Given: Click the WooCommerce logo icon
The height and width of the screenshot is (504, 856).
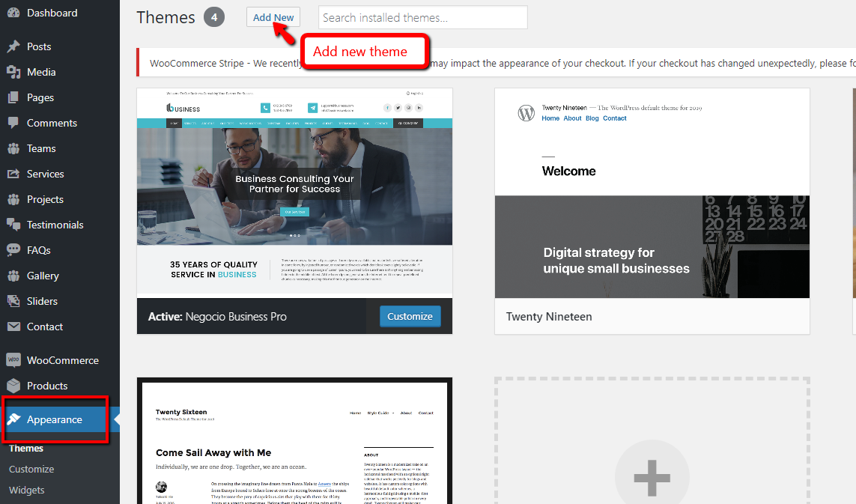Looking at the screenshot, I should tap(13, 360).
